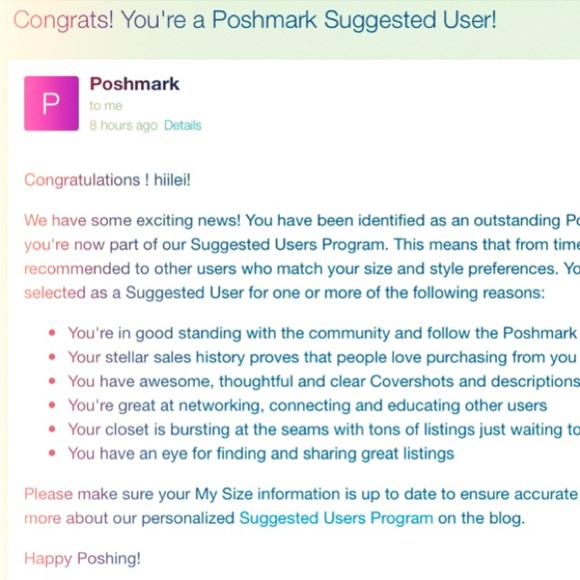Click the 'good standing with the community' bullet
Image resolution: width=580 pixels, height=580 pixels.
click(322, 333)
